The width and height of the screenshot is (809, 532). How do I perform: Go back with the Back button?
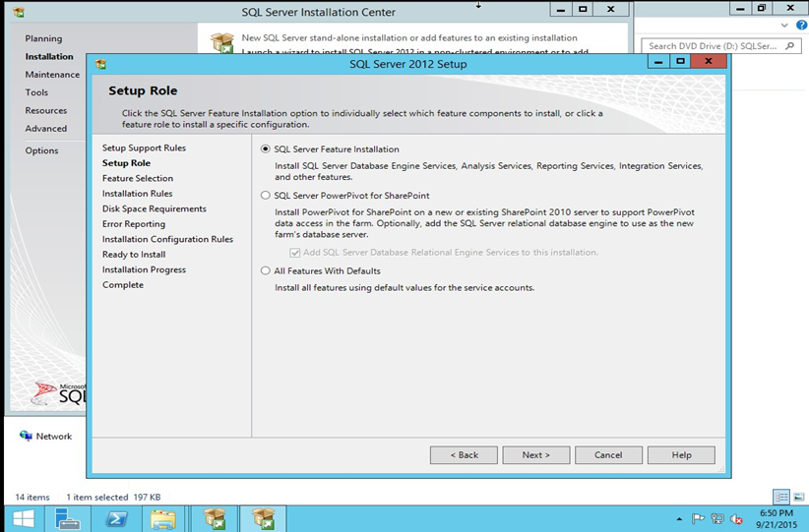[x=464, y=455]
